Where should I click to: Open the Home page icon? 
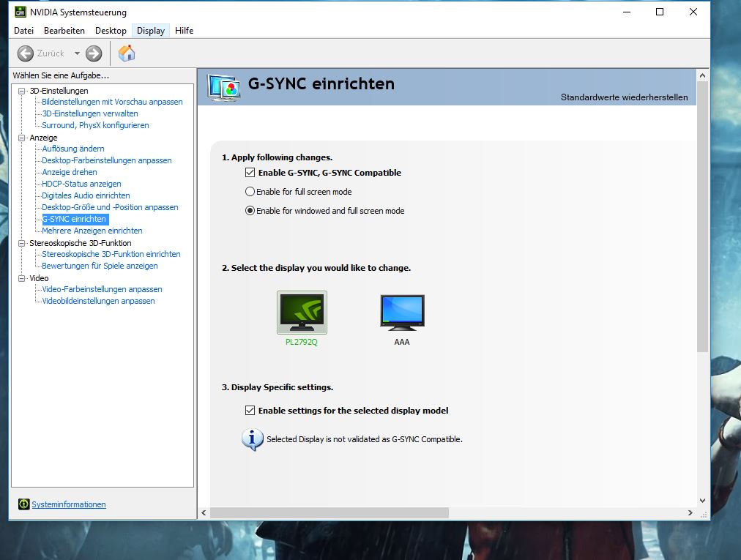pos(127,53)
